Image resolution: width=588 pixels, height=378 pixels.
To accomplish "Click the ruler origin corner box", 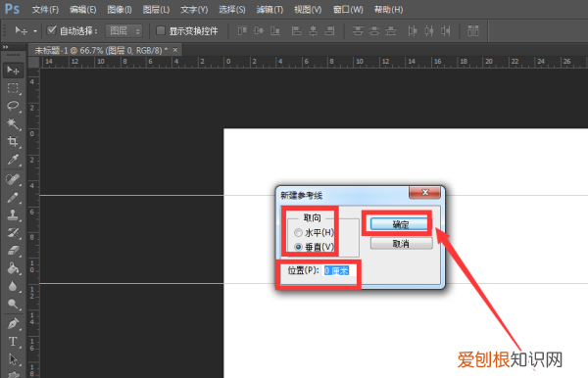I will click(x=34, y=63).
